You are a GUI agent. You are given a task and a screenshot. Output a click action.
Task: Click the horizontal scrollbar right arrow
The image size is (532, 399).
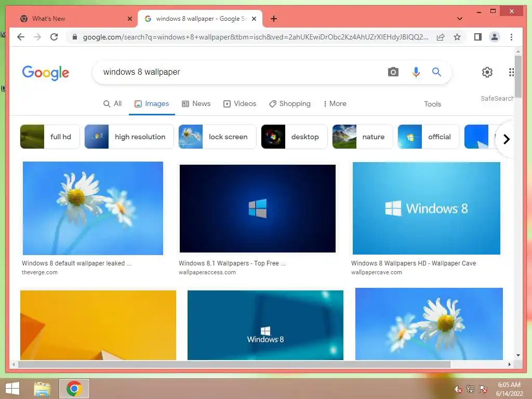509,364
